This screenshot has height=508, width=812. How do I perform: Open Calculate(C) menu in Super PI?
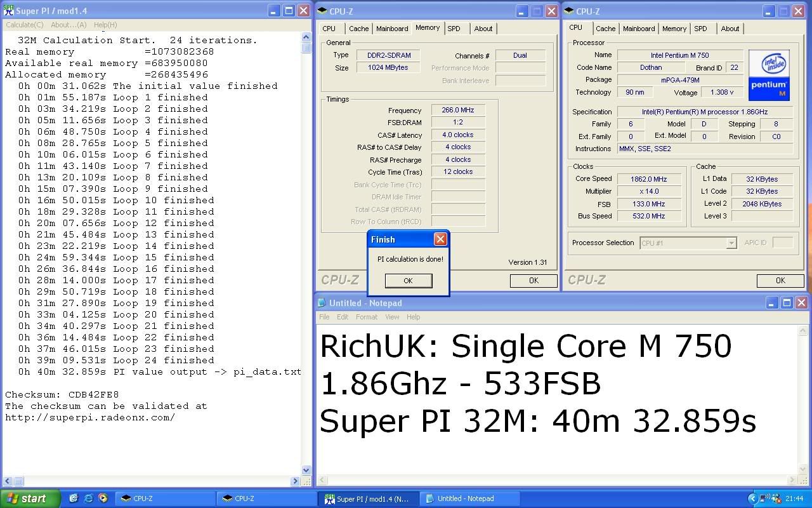25,25
